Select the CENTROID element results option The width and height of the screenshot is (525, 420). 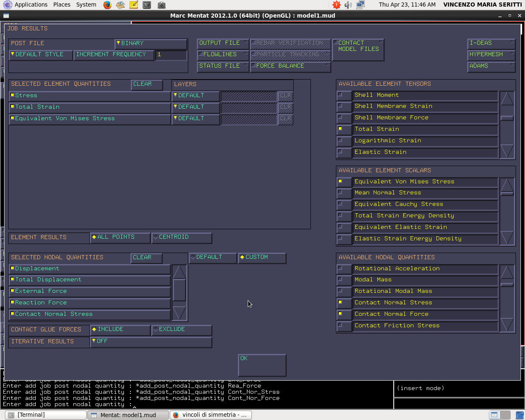(x=182, y=237)
